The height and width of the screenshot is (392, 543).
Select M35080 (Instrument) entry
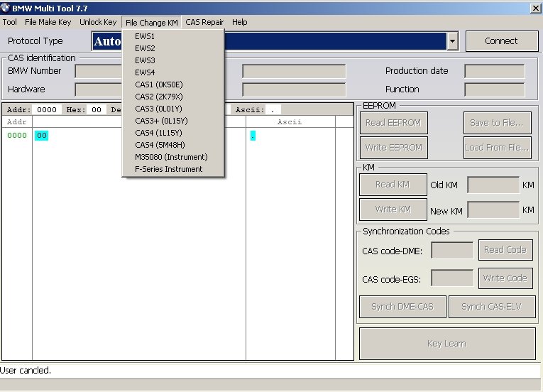[173, 157]
